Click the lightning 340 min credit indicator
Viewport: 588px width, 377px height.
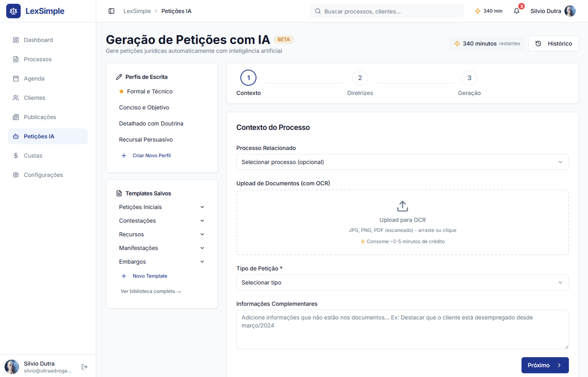pos(488,11)
